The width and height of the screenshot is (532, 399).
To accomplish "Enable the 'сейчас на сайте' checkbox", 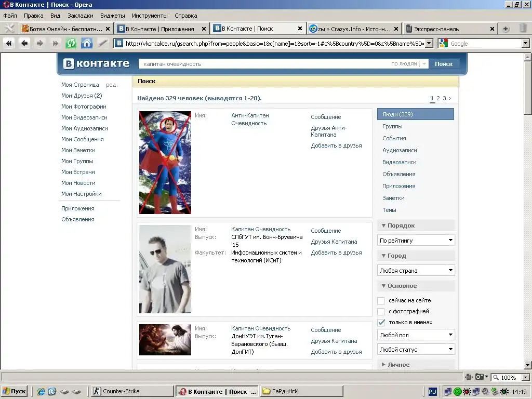I will (381, 301).
